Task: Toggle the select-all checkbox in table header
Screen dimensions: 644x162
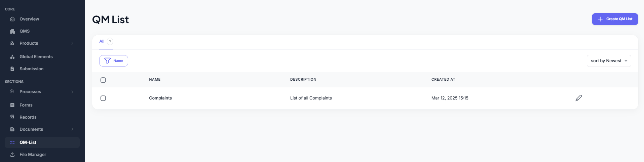Action: 103,80
